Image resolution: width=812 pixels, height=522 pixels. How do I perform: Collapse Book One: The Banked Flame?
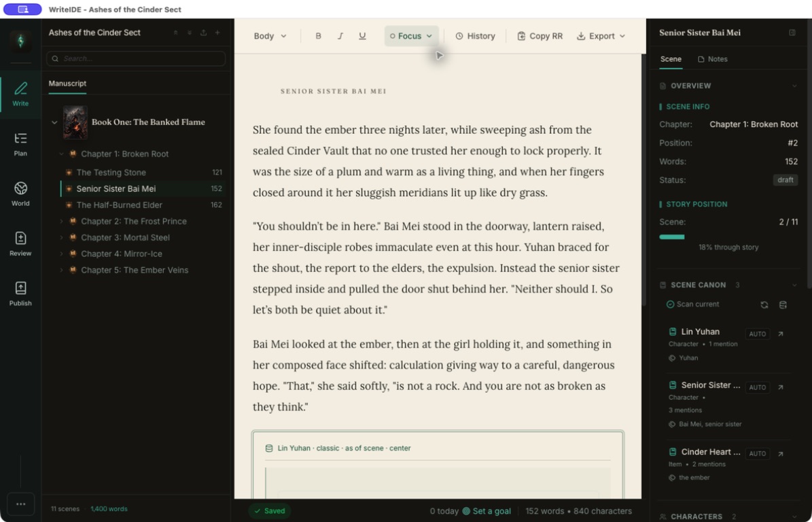(x=54, y=123)
